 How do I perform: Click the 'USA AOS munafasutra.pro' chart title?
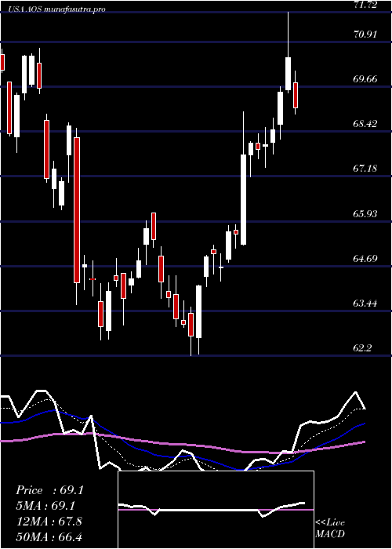(x=57, y=9)
